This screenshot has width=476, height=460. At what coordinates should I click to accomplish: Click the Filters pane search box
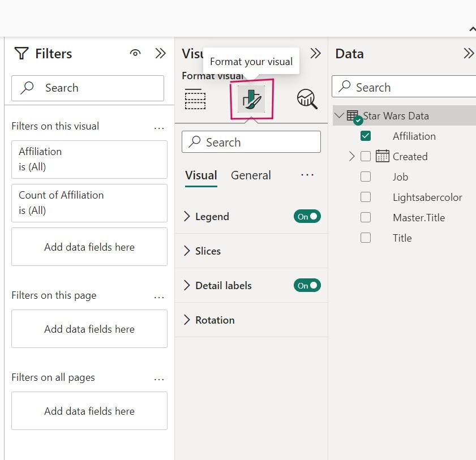point(88,88)
